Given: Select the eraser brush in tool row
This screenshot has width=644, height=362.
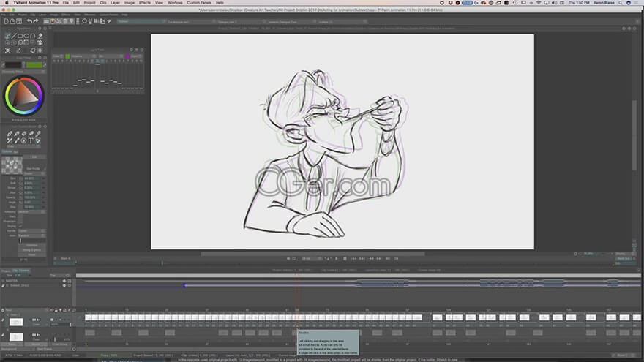Looking at the screenshot, I should (x=24, y=133).
